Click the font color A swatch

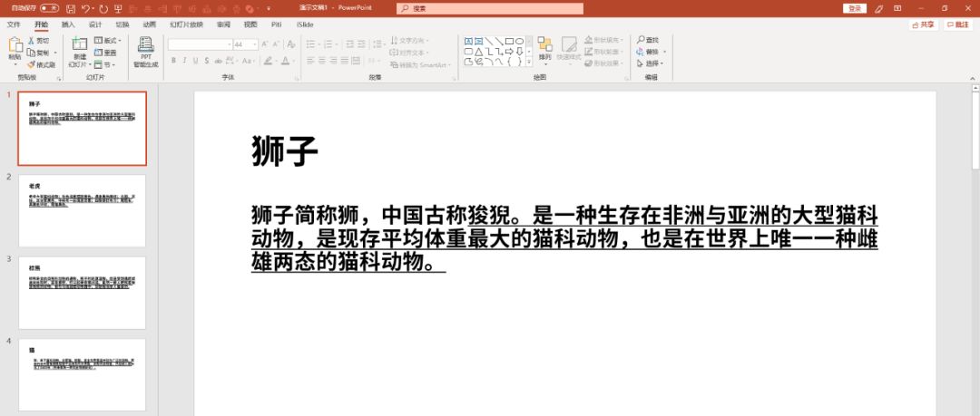pyautogui.click(x=285, y=61)
